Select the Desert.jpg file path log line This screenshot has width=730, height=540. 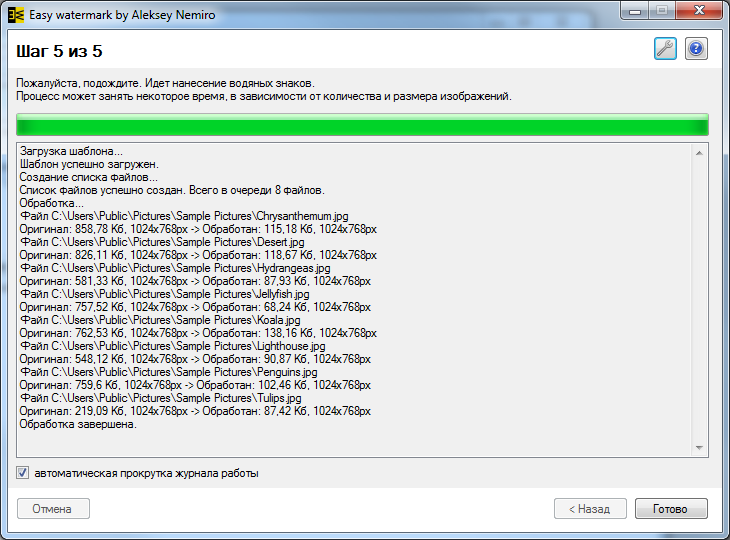point(162,242)
